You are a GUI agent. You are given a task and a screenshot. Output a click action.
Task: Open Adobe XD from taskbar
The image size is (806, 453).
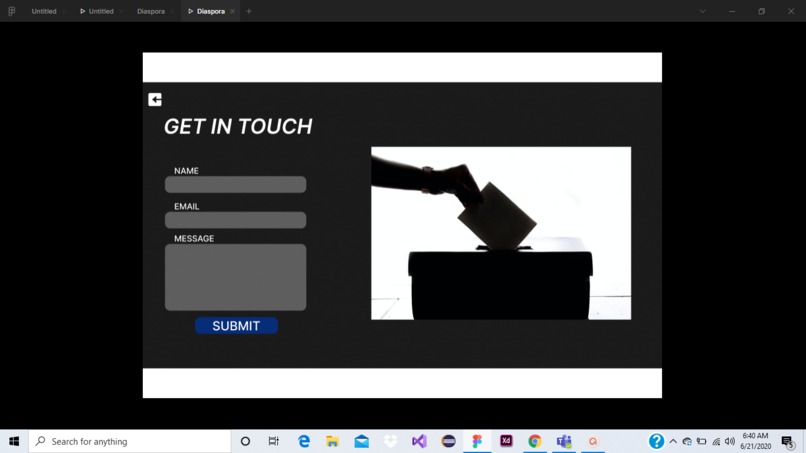click(x=506, y=441)
